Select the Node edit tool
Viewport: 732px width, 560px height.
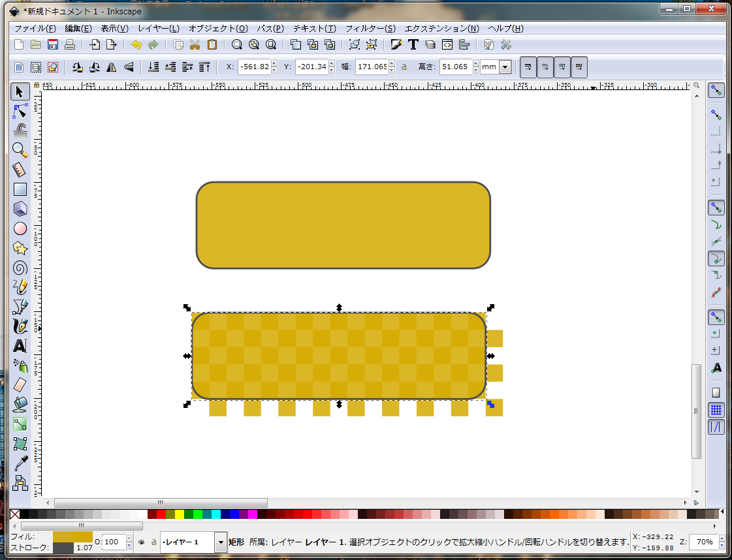(x=20, y=110)
